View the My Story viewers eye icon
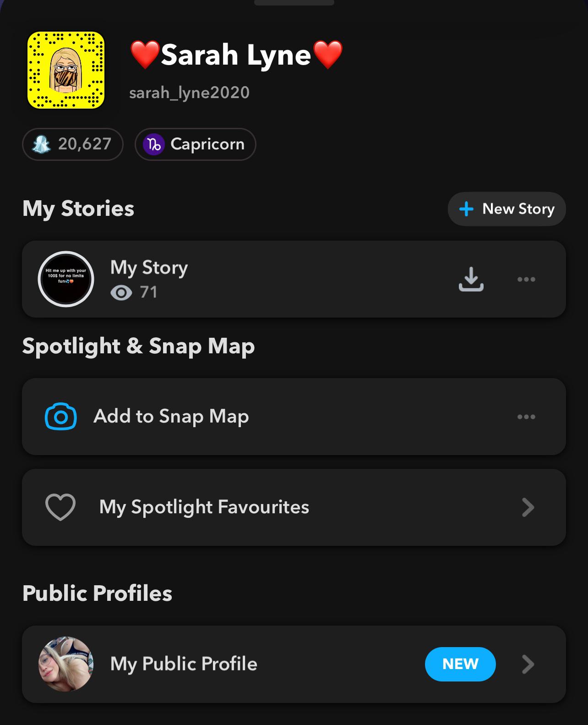This screenshot has height=725, width=588. point(121,292)
